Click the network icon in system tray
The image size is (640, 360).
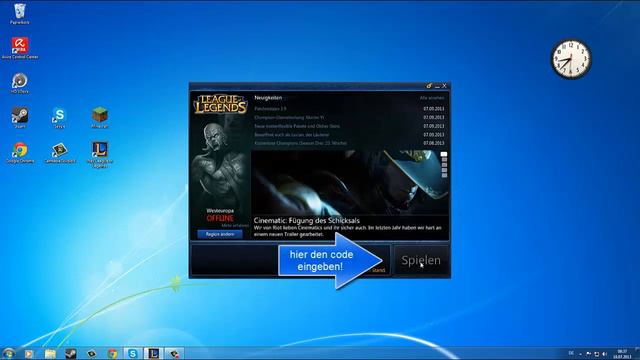[596, 354]
